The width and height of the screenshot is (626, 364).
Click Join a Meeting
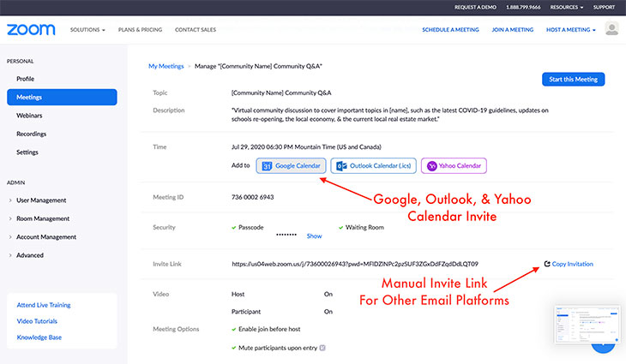(x=513, y=29)
